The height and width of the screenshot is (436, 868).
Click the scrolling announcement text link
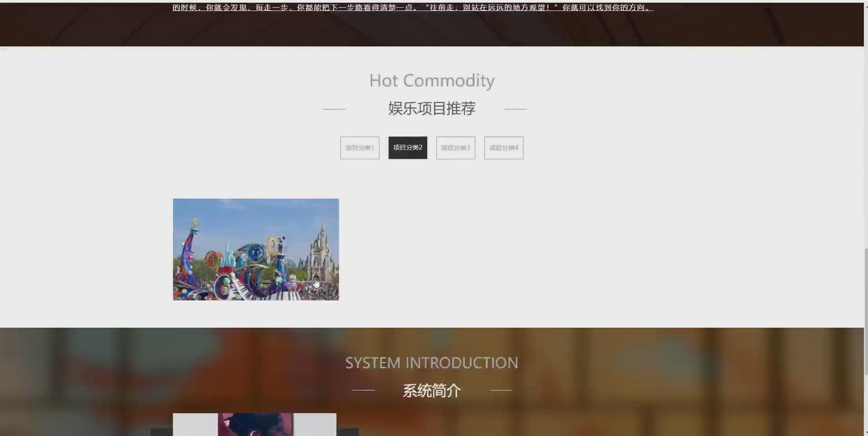coord(412,7)
